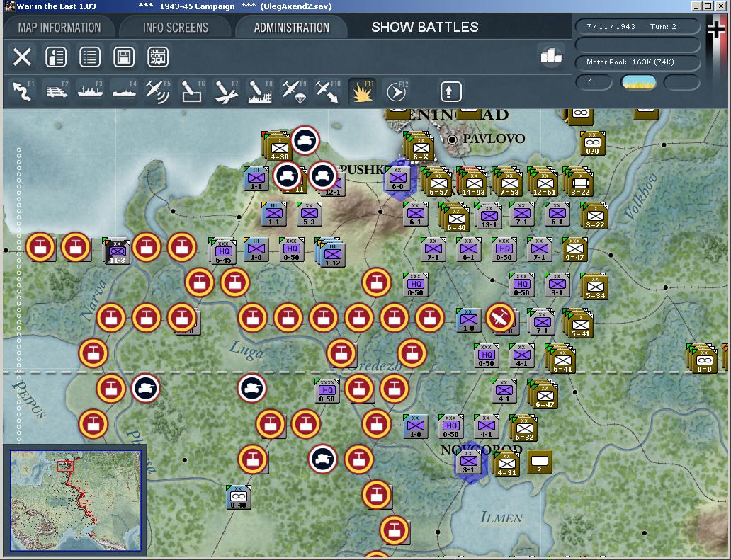Viewport: 731px width, 560px height.
Task: Click the boxed up-arrow toolbar icon
Action: (450, 91)
